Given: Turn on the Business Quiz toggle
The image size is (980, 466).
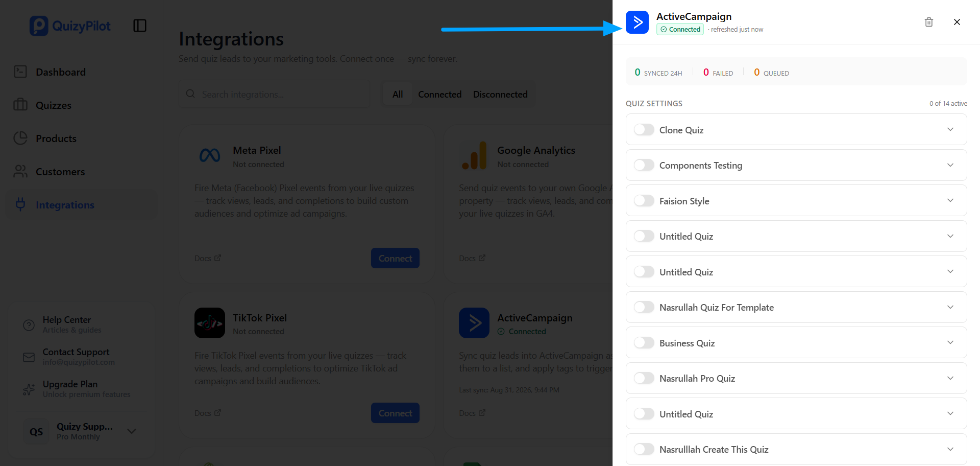Looking at the screenshot, I should 644,343.
